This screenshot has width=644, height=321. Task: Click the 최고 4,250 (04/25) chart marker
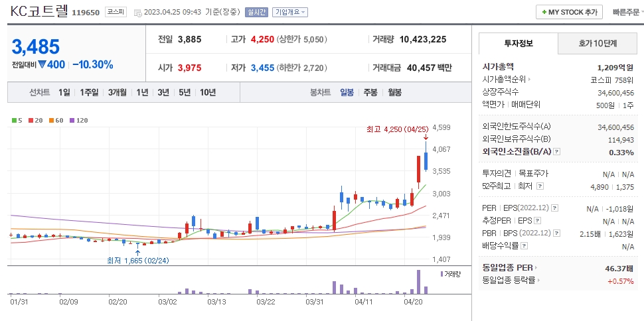[397, 129]
